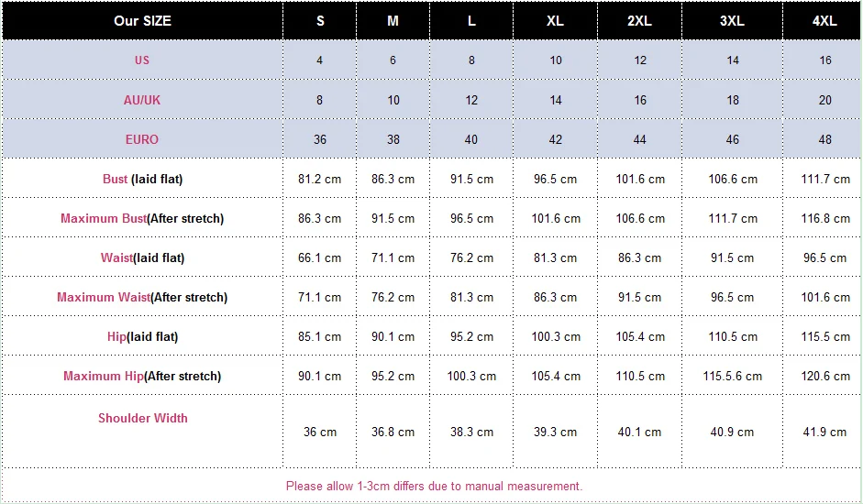863x504 pixels.
Task: Click 'Maximum Bust(After stretch)' label
Action: click(142, 218)
